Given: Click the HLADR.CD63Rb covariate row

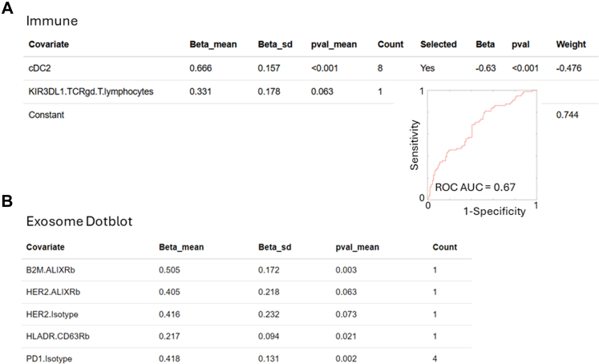Looking at the screenshot, I should 246,337.
